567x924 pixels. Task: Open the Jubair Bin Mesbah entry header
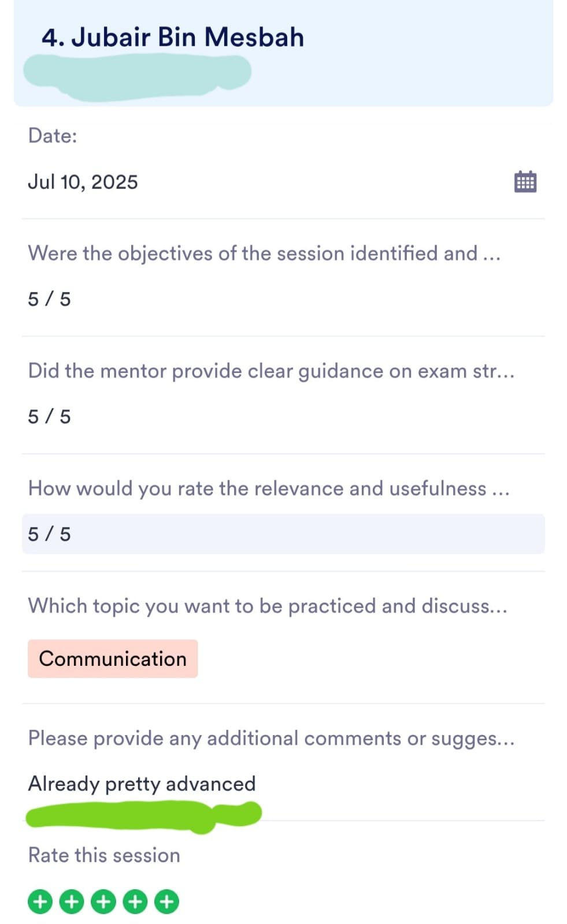click(x=173, y=38)
